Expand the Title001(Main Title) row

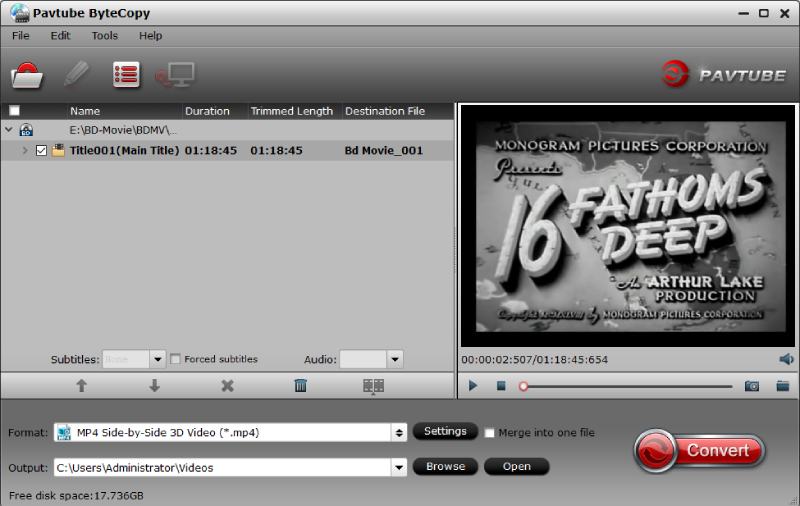click(x=24, y=150)
